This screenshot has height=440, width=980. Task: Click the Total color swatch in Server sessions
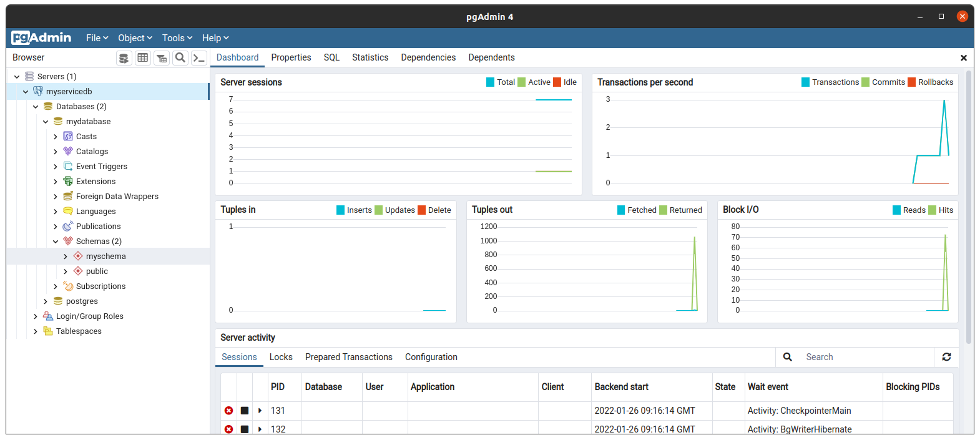[491, 82]
